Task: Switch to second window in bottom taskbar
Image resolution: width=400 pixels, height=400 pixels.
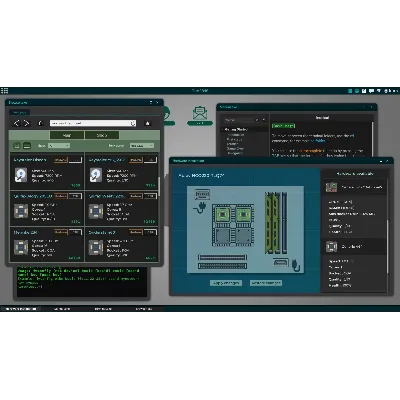Action: coord(62,309)
